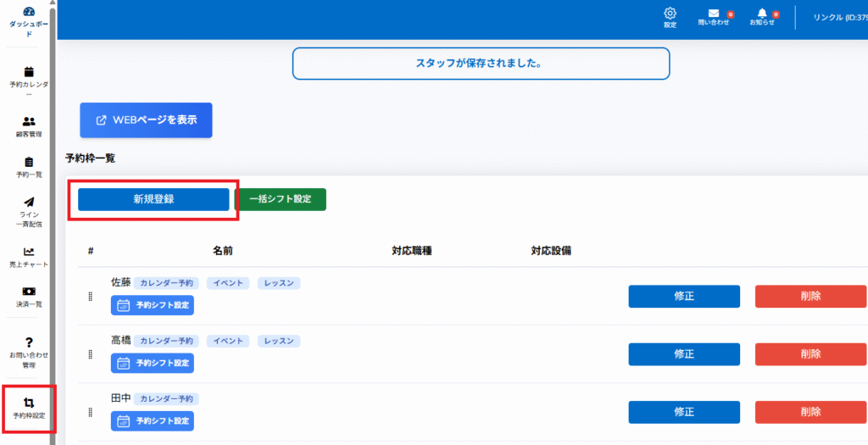868x445 pixels.
Task: View 売上チャート chart icon
Action: click(29, 252)
